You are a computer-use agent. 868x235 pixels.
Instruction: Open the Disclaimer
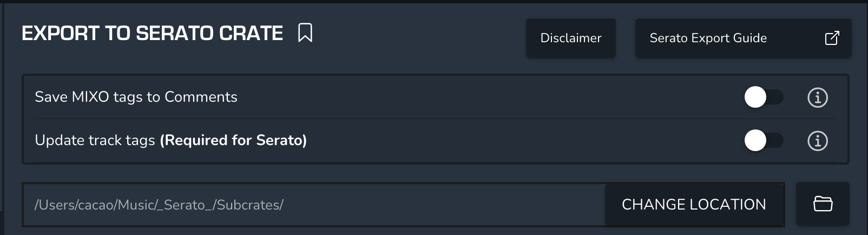(570, 38)
